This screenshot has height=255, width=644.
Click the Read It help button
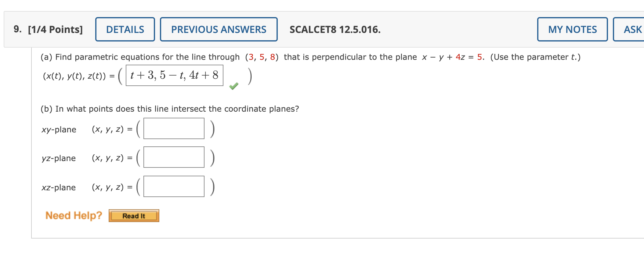tap(134, 215)
